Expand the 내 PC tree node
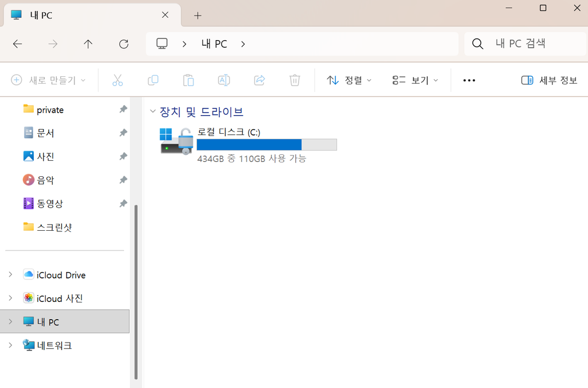 10,321
